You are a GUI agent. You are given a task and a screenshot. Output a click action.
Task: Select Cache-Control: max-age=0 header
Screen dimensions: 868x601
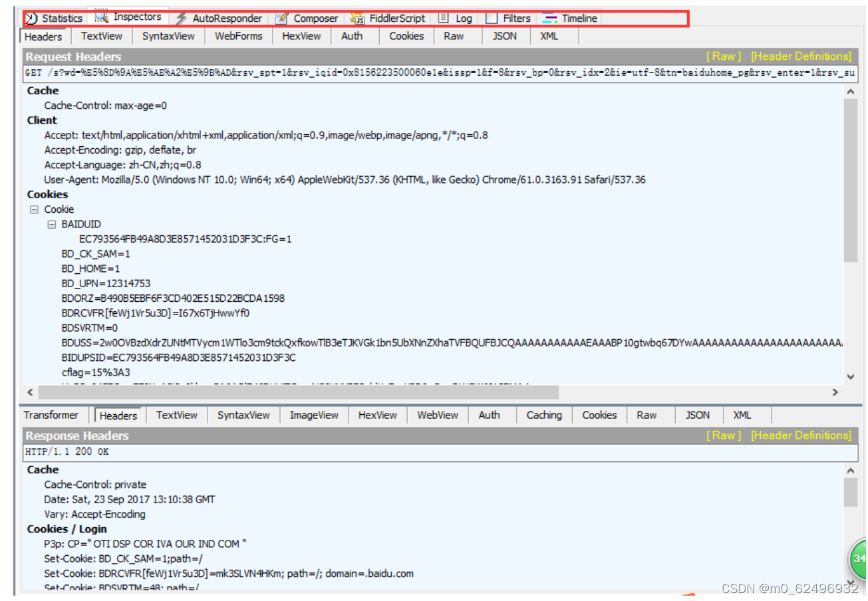pos(106,105)
